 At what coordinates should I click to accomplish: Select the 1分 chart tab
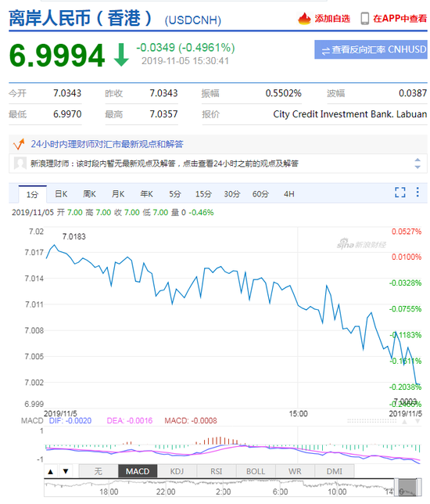tap(32, 194)
